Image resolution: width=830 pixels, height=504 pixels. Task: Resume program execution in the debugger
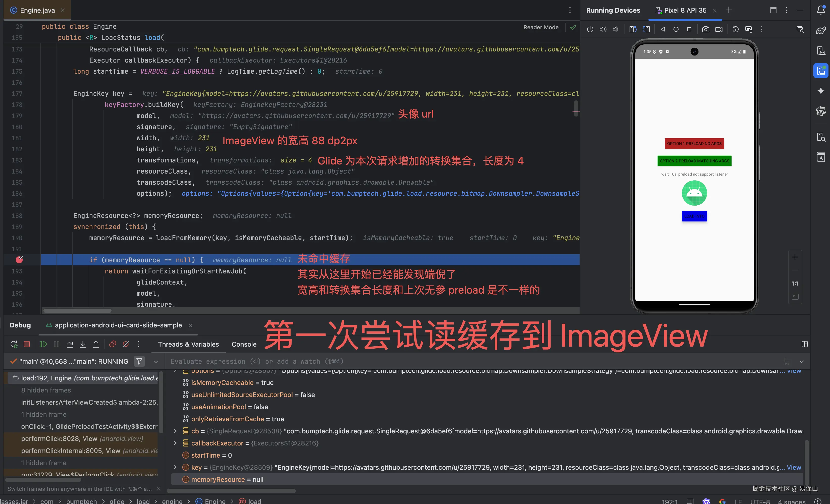pos(43,344)
